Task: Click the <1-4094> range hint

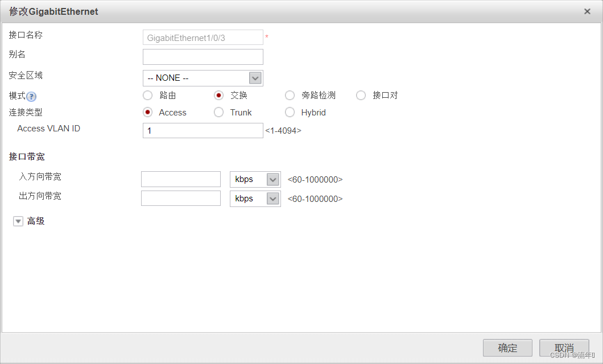Action: [283, 131]
